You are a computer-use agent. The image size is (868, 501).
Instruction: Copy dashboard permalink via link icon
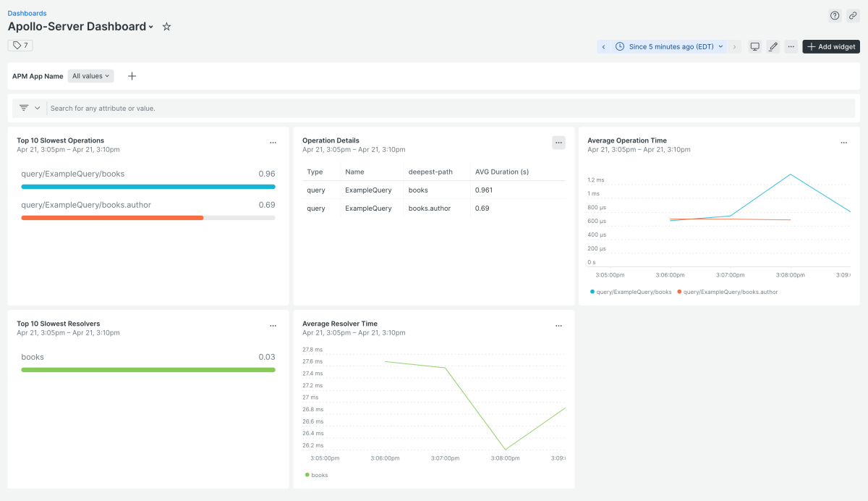(853, 16)
